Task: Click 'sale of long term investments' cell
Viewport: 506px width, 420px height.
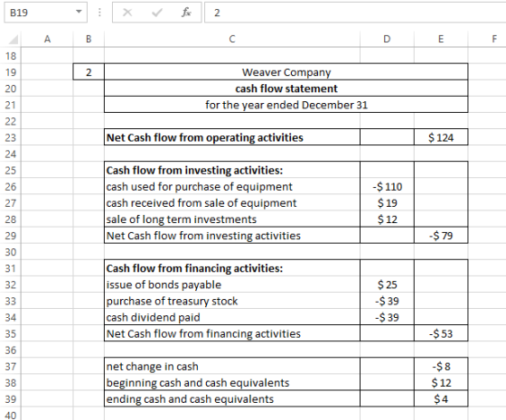Action: (x=232, y=219)
